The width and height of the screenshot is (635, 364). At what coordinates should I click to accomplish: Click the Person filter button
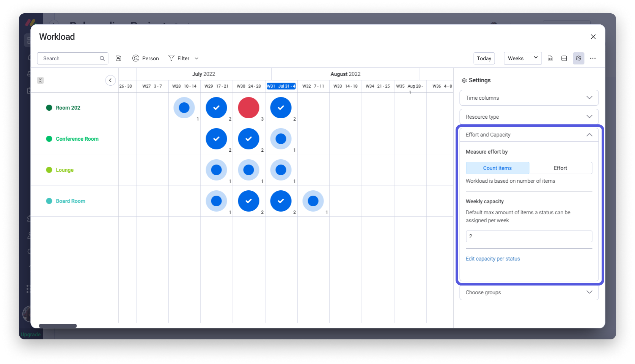click(146, 58)
